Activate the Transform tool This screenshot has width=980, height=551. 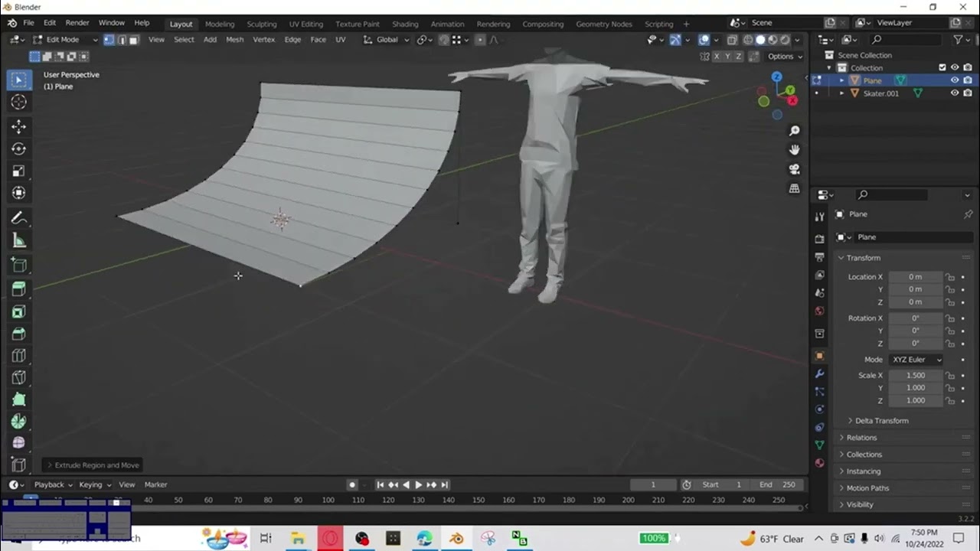(19, 194)
